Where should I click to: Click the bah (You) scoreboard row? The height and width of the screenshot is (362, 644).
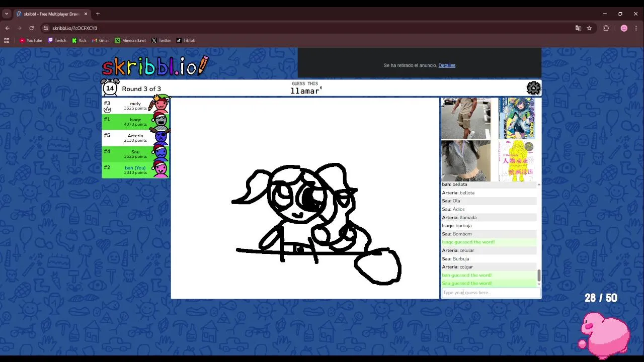coord(135,170)
